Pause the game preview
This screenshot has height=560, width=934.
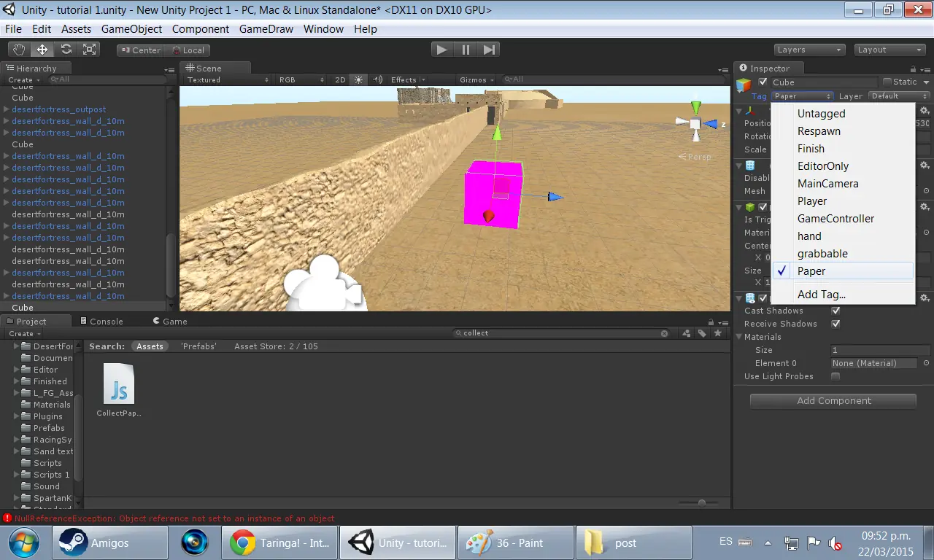coord(466,50)
